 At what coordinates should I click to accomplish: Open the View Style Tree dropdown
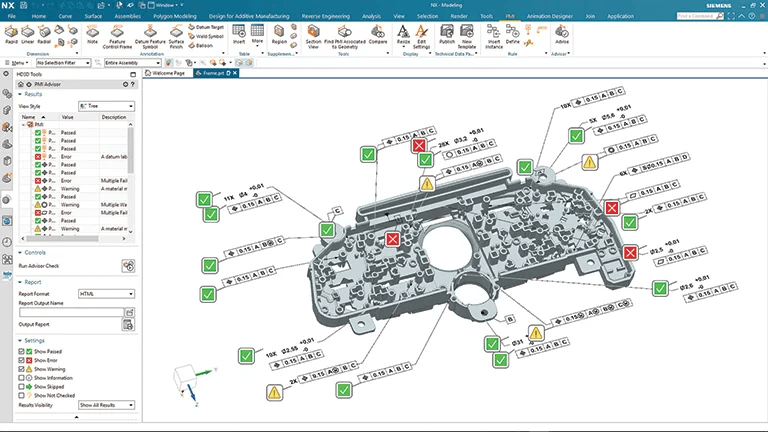(106, 105)
